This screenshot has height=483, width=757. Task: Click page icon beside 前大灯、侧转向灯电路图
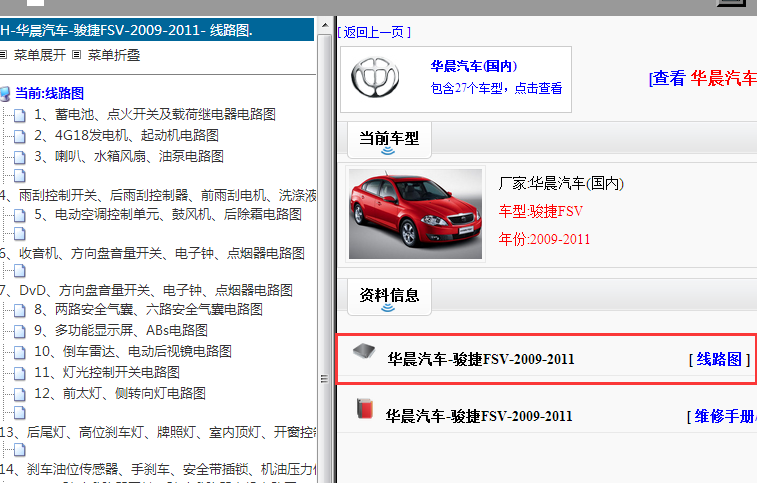pos(20,395)
